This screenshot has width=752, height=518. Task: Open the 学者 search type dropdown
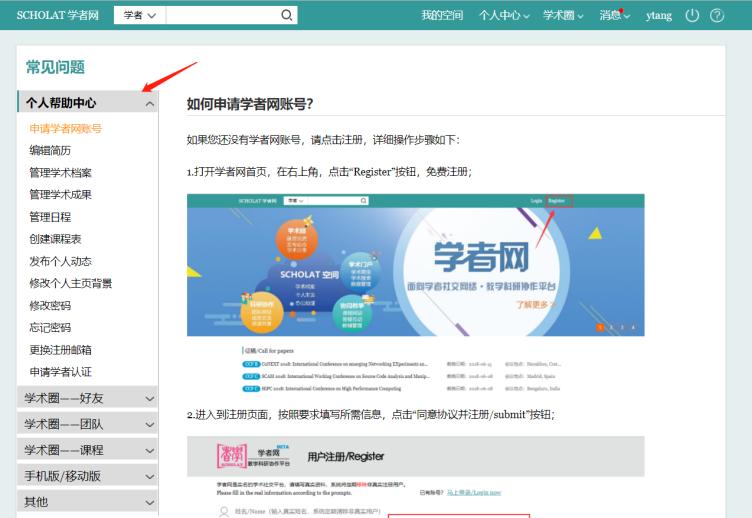[140, 15]
